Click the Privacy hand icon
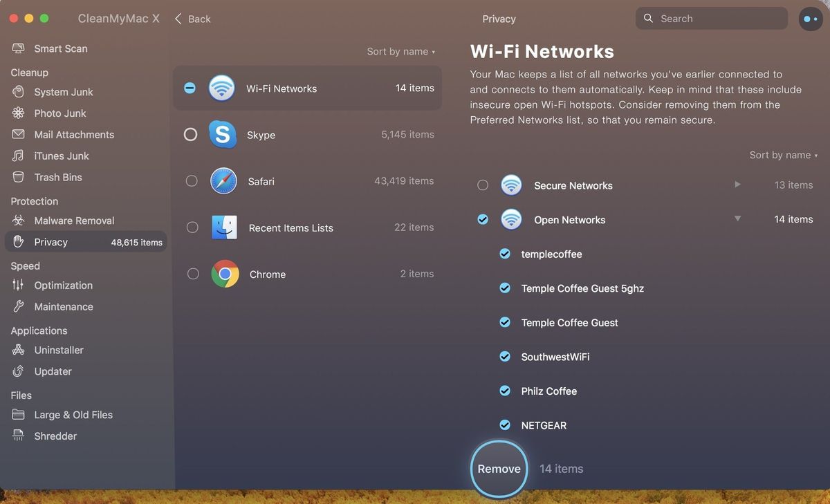Screen dimensions: 830x504 (19, 242)
